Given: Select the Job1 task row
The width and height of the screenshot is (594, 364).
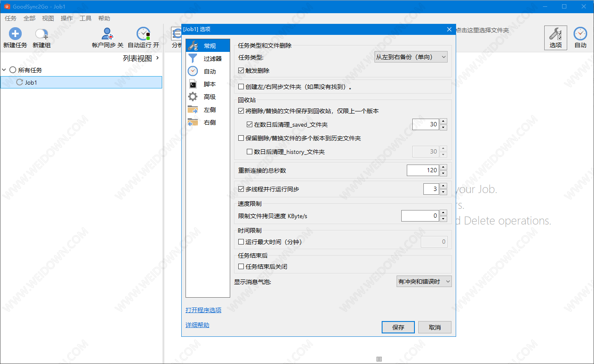Looking at the screenshot, I should 81,82.
